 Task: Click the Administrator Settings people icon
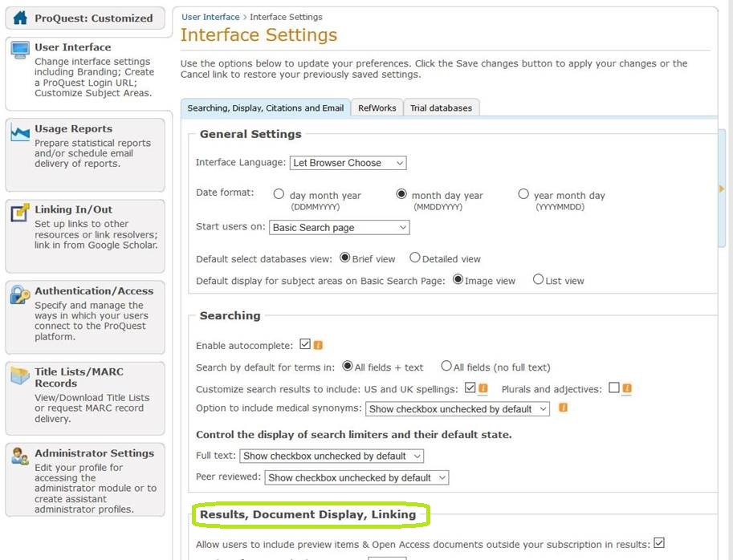coord(20,457)
